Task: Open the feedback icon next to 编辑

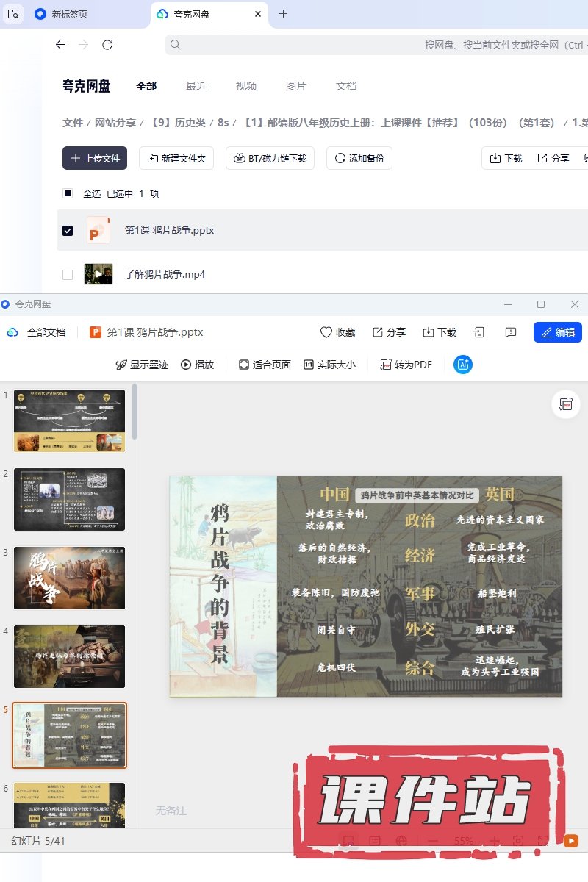Action: point(511,332)
